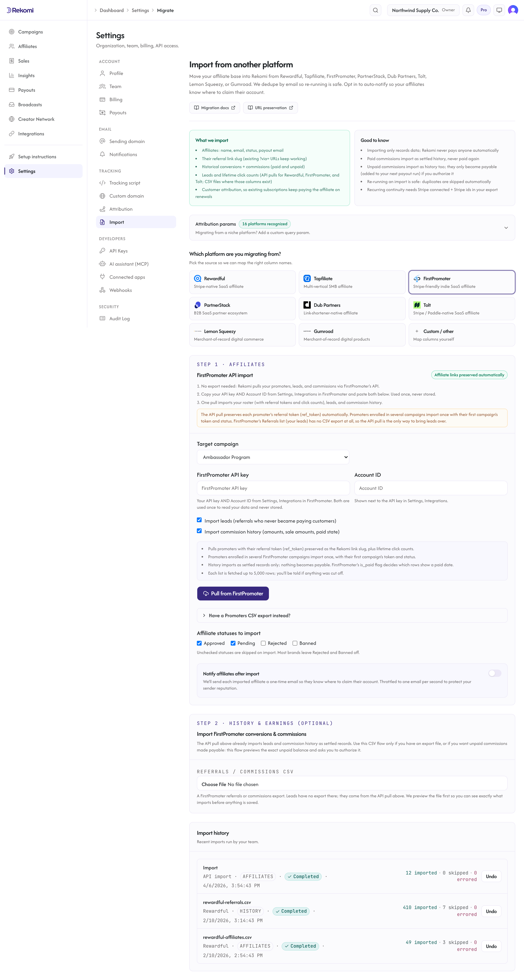
Task: Click the Tracking script code icon
Action: pos(102,183)
